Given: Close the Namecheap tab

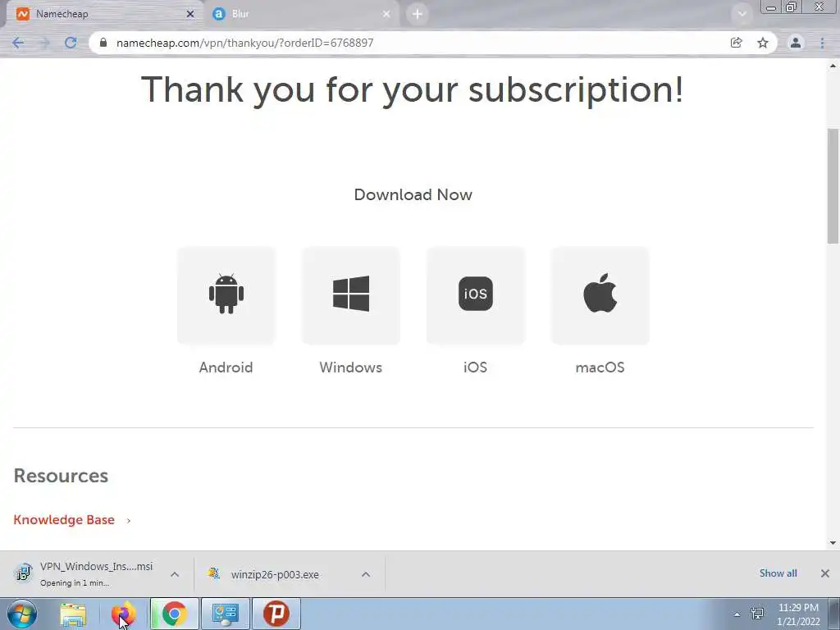Looking at the screenshot, I should (x=190, y=14).
